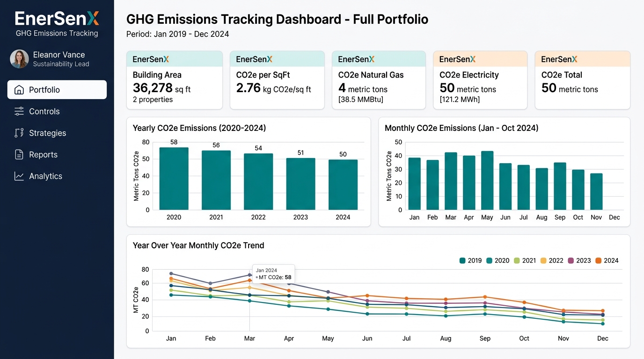The height and width of the screenshot is (359, 644).
Task: Open the Controls menu item
Action: pyautogui.click(x=57, y=111)
